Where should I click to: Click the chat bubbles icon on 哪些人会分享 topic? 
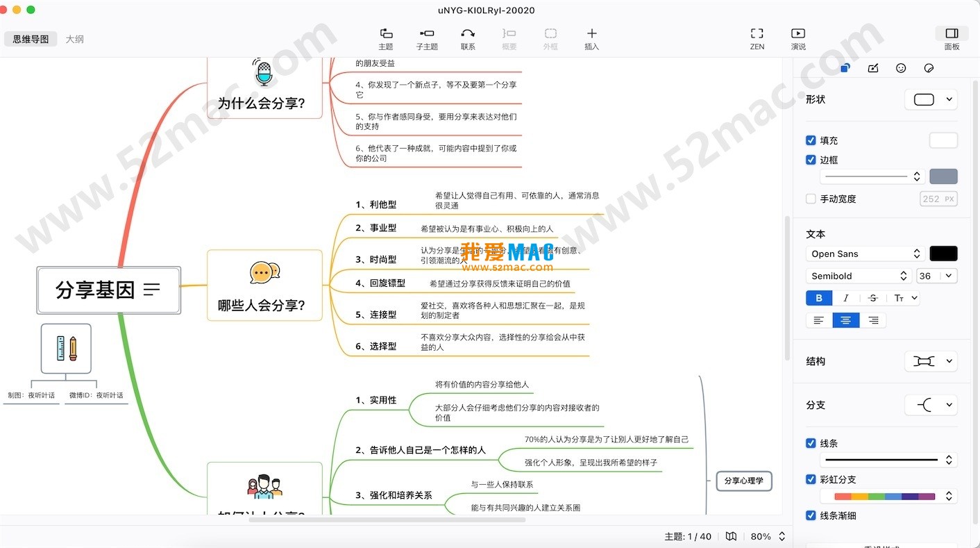click(x=264, y=272)
